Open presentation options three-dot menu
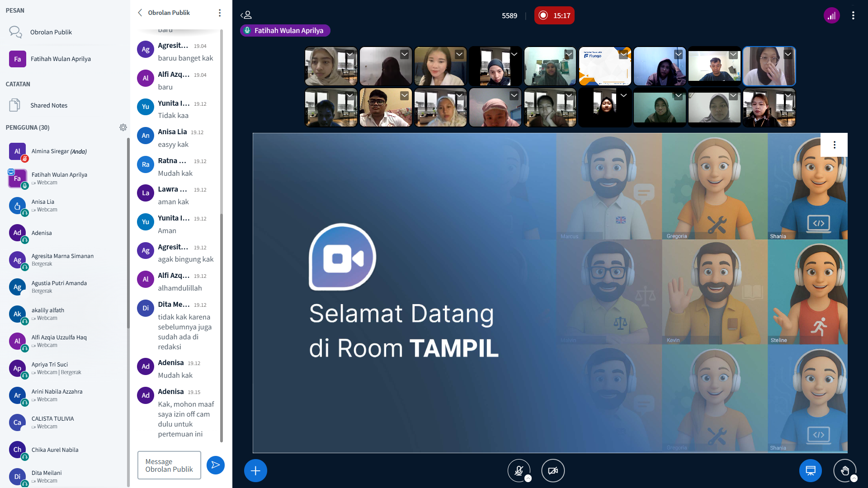Screen dimensions: 868x488 tap(834, 145)
